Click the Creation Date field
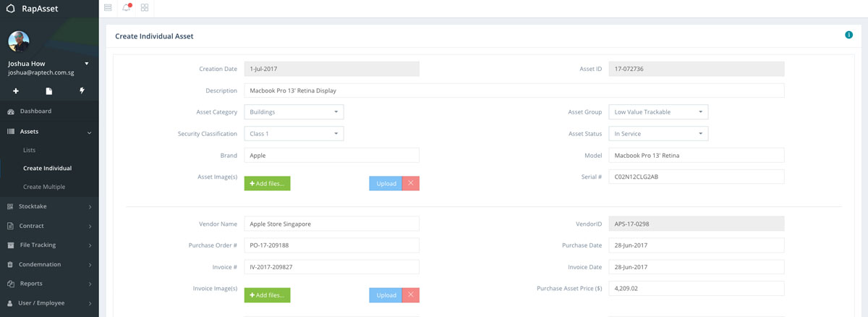Viewport: 868px width, 317px height. point(331,69)
